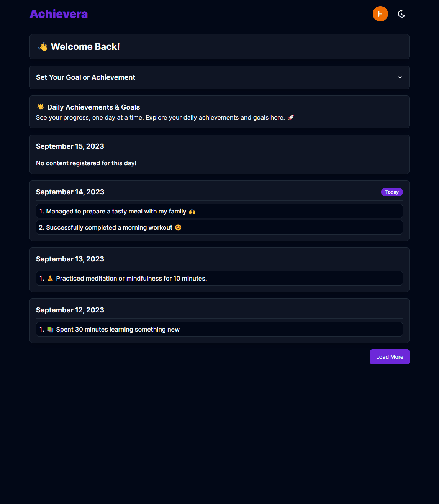Select the morning workout achievement entry
The image size is (439, 504).
(x=219, y=227)
